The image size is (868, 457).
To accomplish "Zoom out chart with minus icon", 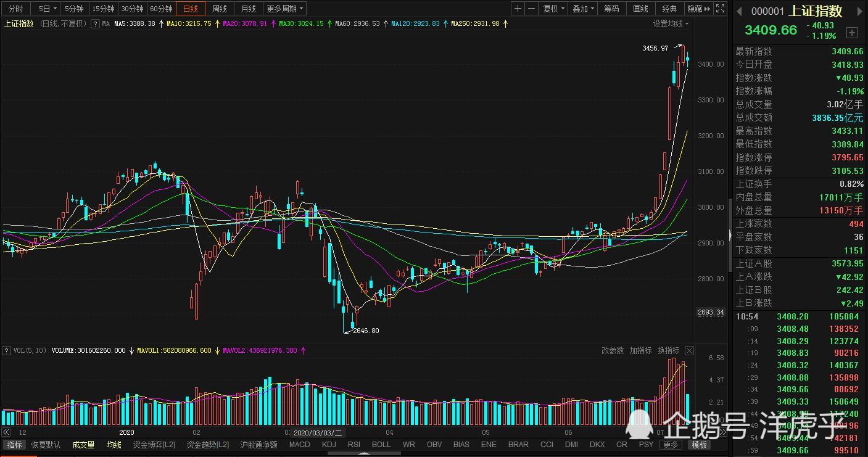I will click(x=530, y=9).
